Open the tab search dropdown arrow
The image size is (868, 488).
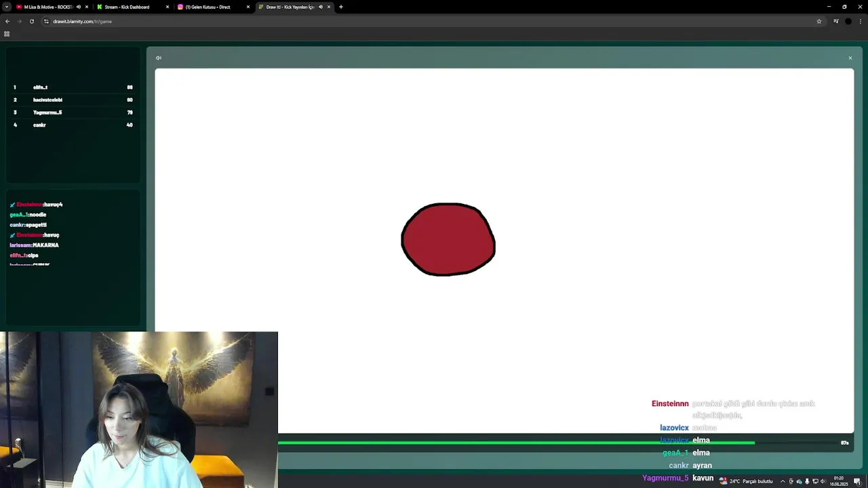pos(6,7)
